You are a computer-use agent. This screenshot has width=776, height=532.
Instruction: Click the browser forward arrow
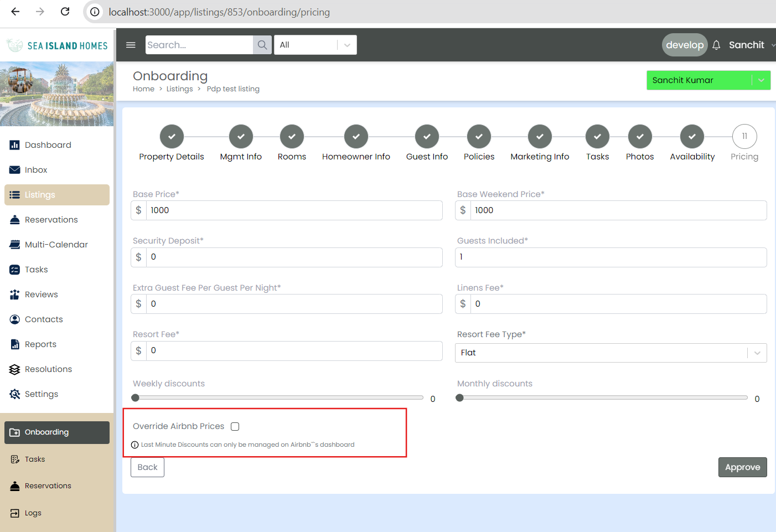(x=40, y=12)
